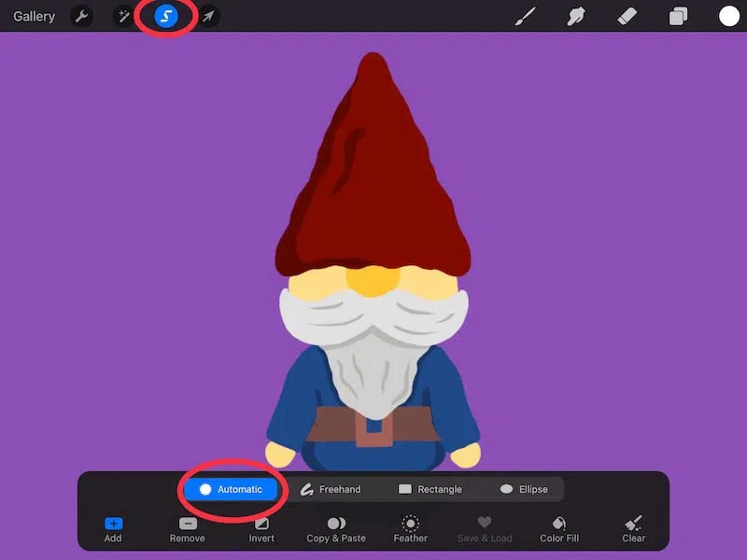Select the Transform arrow tool
This screenshot has width=747, height=560.
208,16
